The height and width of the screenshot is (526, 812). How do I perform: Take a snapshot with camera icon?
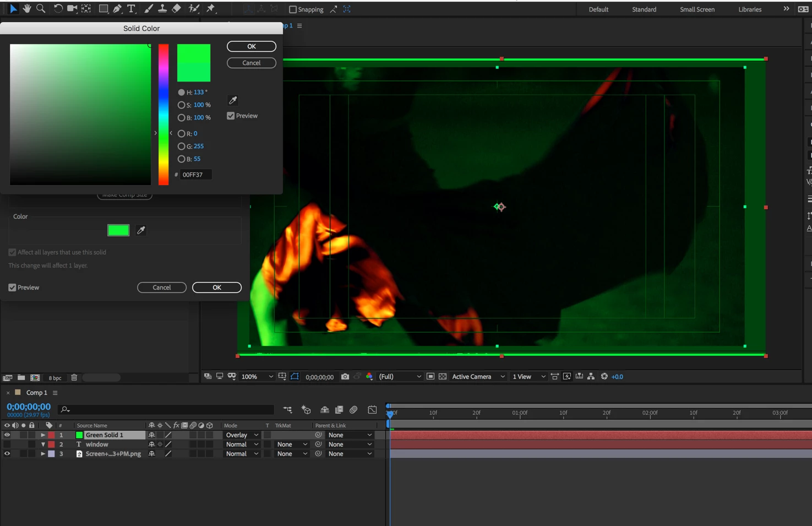click(x=345, y=377)
